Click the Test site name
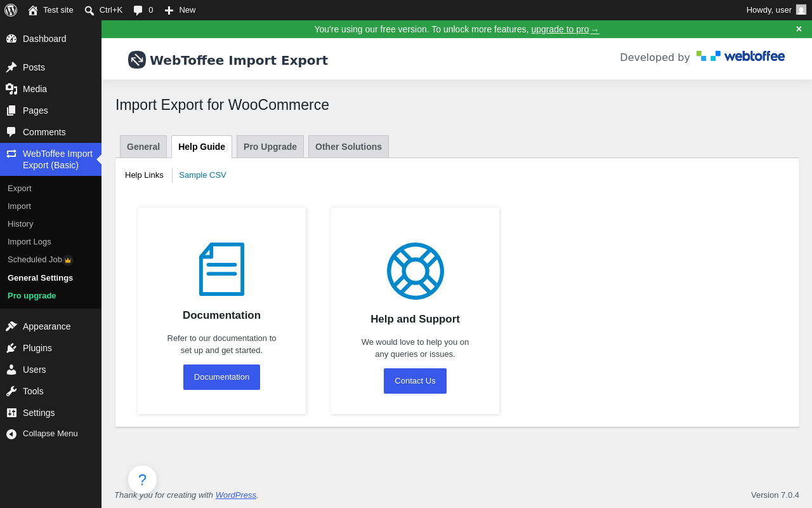This screenshot has width=812, height=508. [58, 10]
